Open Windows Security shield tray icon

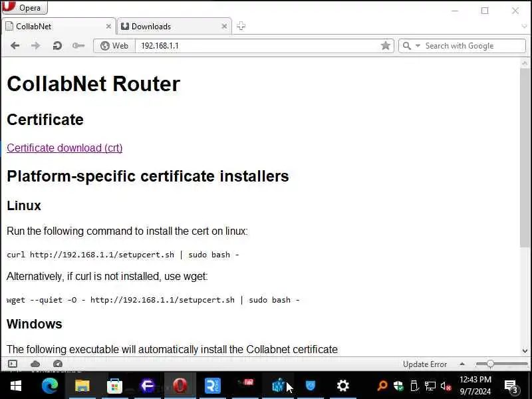(x=398, y=386)
